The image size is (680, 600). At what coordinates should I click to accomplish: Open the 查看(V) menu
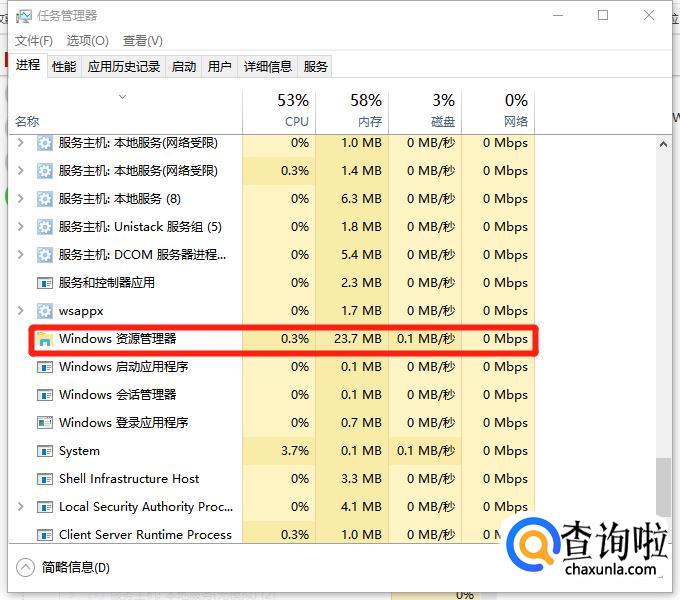coord(143,41)
